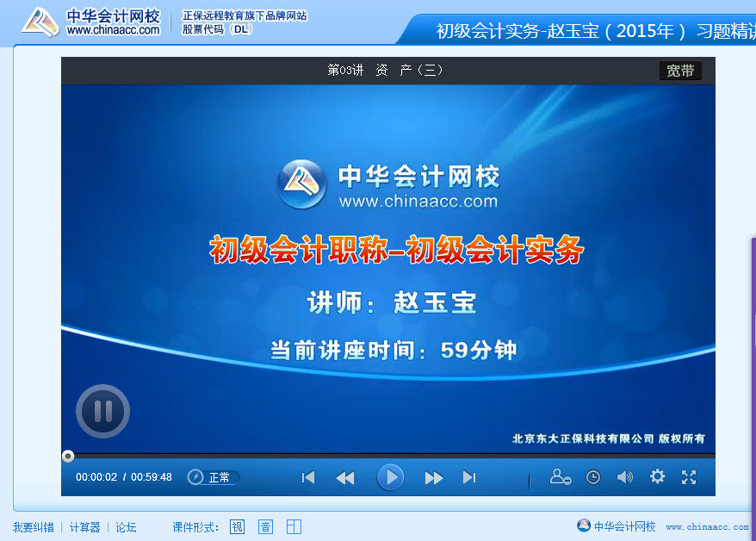Click the video progress slider handle
Viewport: 756px width, 541px height.
coord(68,456)
